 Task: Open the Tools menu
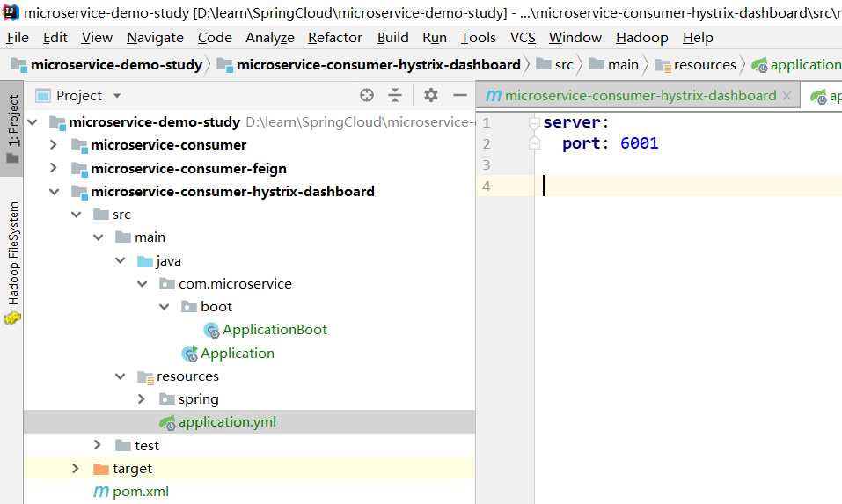(x=479, y=38)
